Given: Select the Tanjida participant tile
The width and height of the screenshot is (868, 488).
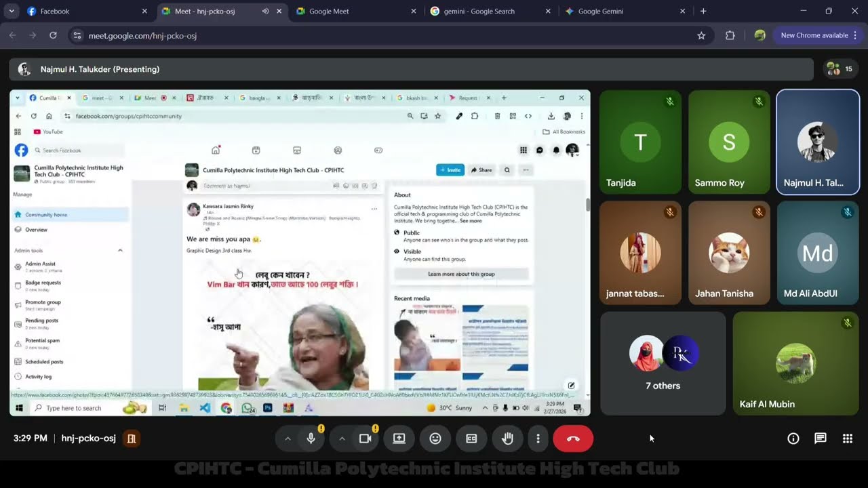Looking at the screenshot, I should [640, 142].
